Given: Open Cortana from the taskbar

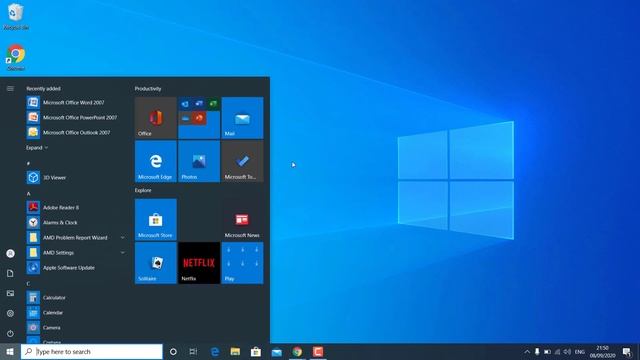Looking at the screenshot, I should (173, 351).
